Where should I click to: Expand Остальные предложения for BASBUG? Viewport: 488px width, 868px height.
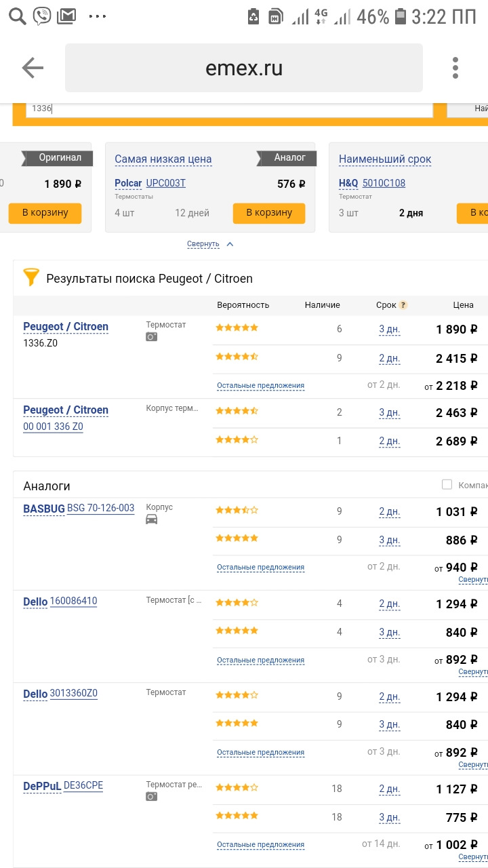tap(260, 567)
